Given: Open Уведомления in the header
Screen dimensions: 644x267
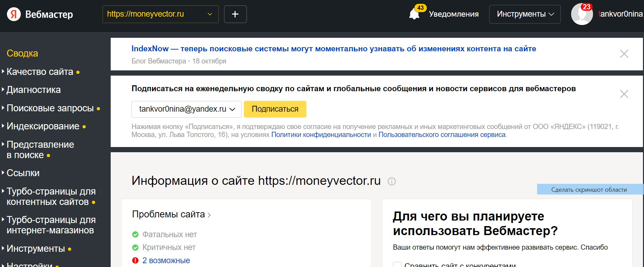Looking at the screenshot, I should 454,14.
